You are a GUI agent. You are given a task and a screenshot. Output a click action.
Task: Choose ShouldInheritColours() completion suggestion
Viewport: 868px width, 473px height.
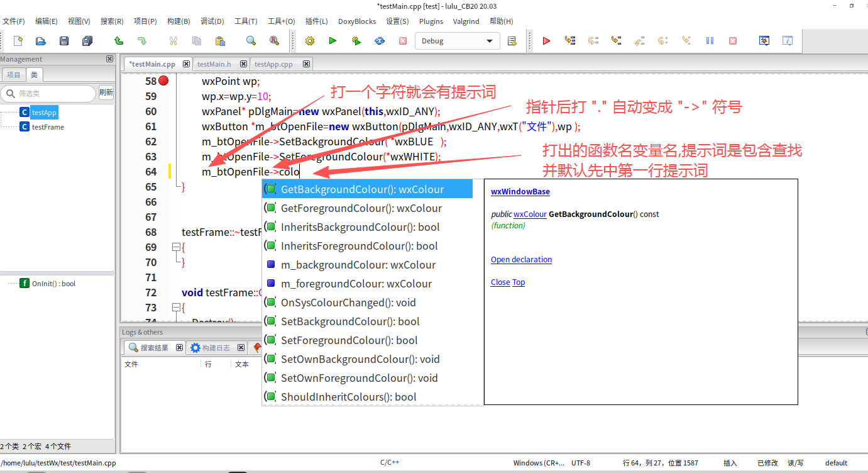point(367,397)
